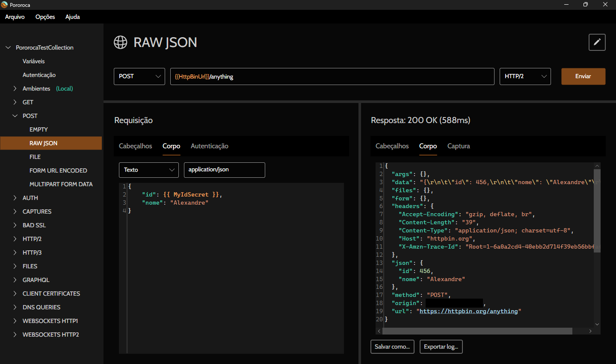This screenshot has width=616, height=364.
Task: Open the Ajuda menu
Action: [73, 17]
